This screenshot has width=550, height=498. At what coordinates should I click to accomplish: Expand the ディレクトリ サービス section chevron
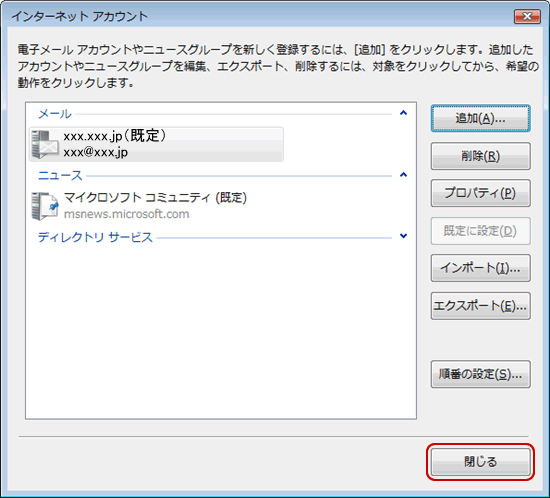click(403, 236)
